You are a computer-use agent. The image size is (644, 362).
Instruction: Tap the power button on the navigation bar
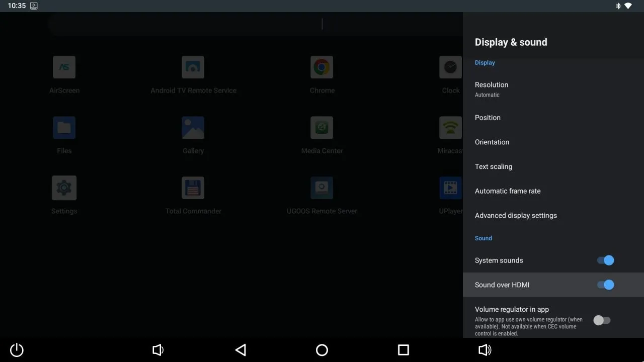click(16, 350)
